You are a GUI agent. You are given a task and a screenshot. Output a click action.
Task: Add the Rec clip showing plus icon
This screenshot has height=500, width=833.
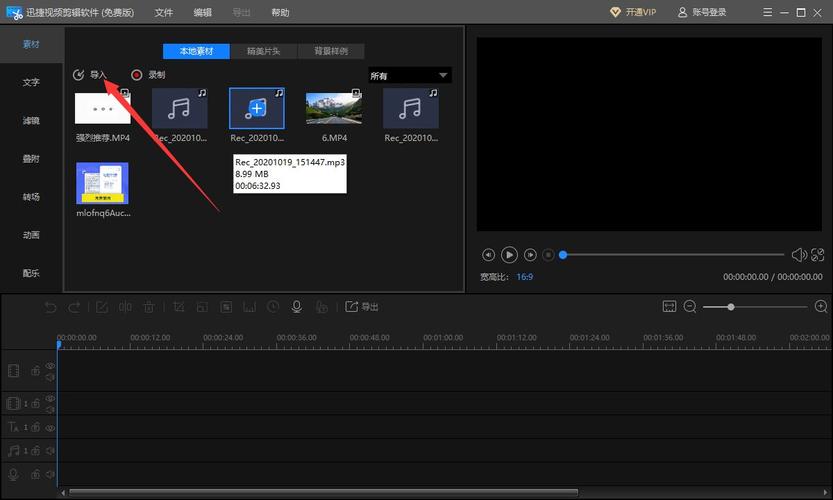click(257, 108)
